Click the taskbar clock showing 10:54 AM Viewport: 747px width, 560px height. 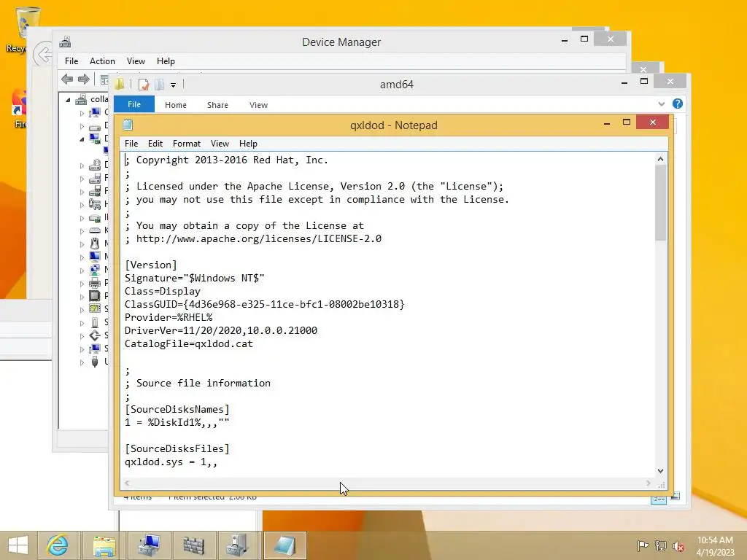tap(715, 545)
